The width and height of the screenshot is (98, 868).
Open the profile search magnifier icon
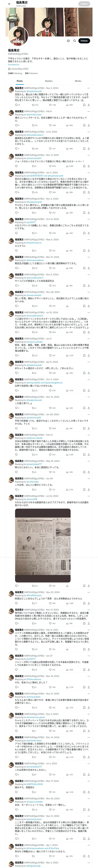[75, 41]
